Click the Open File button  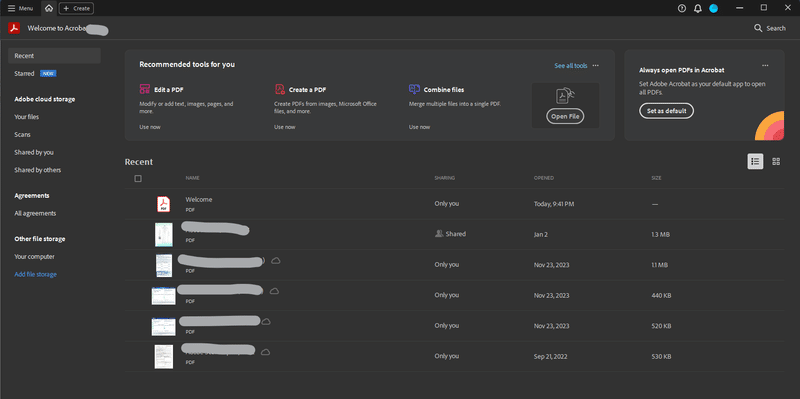(x=565, y=116)
